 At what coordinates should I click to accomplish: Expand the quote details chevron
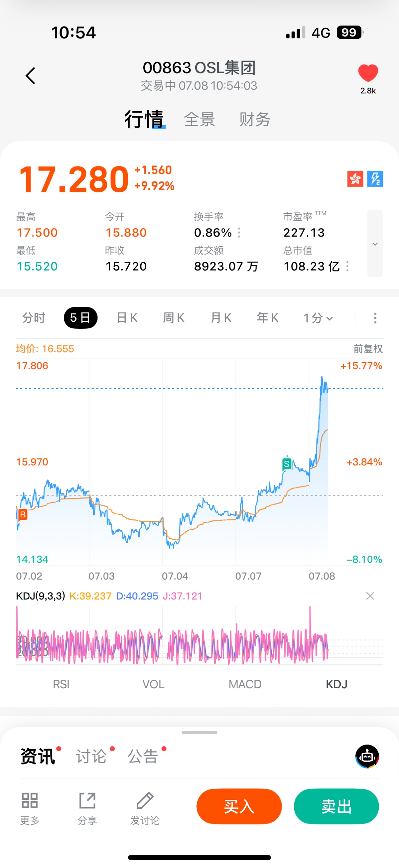(375, 244)
